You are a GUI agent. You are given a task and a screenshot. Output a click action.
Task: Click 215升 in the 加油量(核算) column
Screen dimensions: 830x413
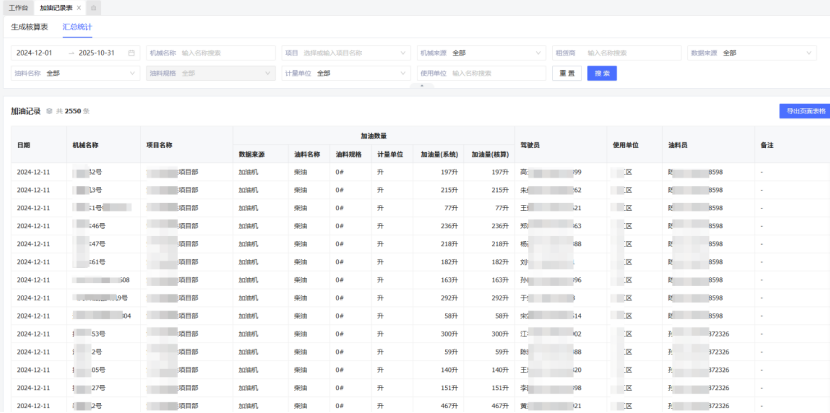(x=500, y=190)
